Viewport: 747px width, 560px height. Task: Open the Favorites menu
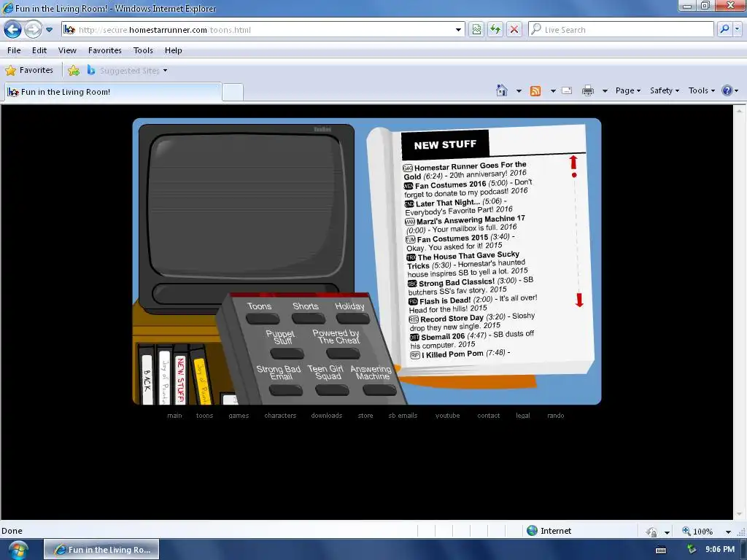click(x=105, y=50)
